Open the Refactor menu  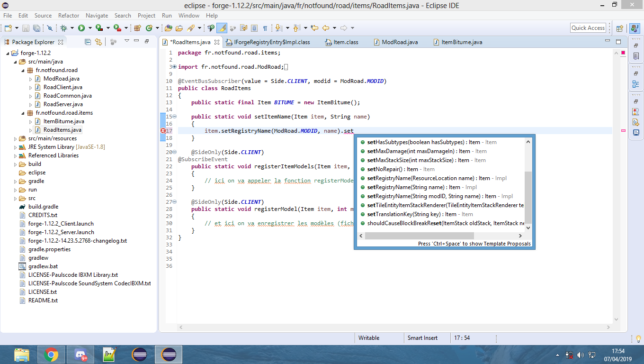(69, 16)
